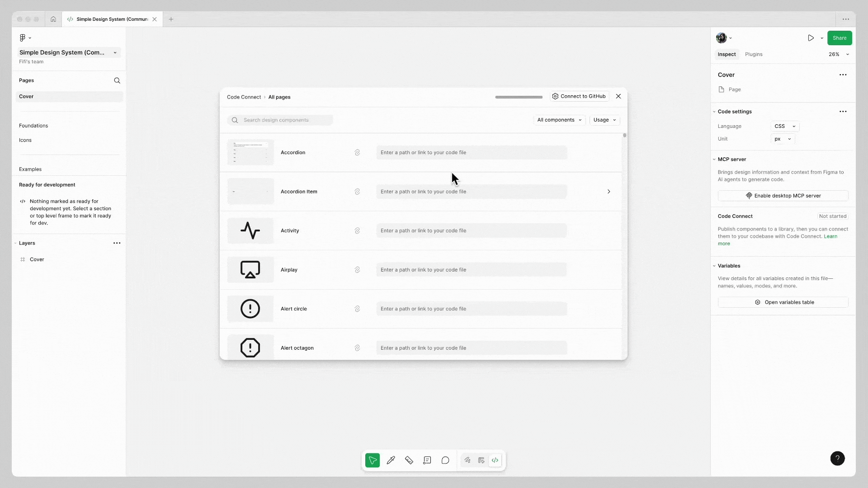The width and height of the screenshot is (868, 488).
Task: Toggle annotation sketch mode in the dev toolbar
Action: click(467, 460)
